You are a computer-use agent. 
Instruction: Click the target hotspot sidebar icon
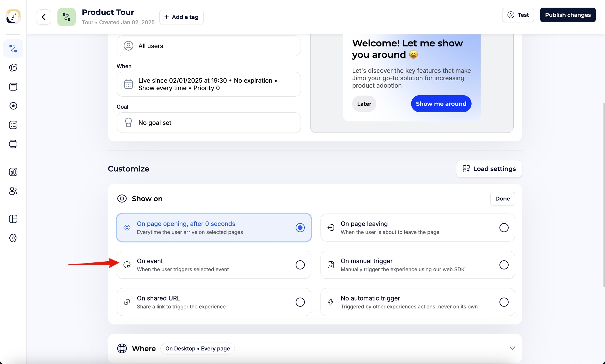[x=13, y=106]
